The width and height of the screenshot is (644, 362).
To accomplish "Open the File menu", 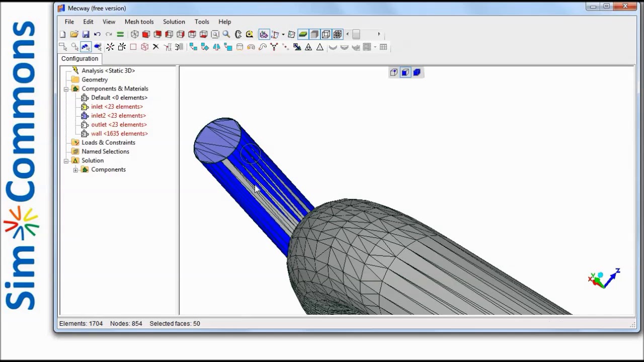I will tap(69, 22).
